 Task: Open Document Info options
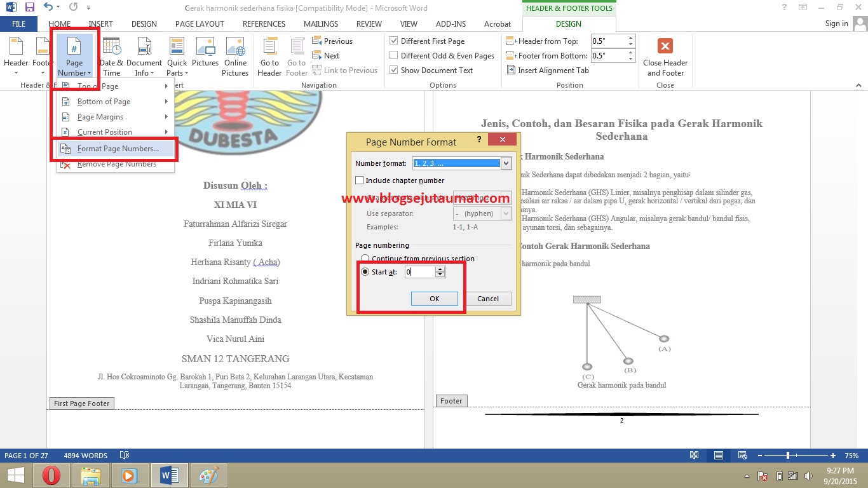(144, 56)
